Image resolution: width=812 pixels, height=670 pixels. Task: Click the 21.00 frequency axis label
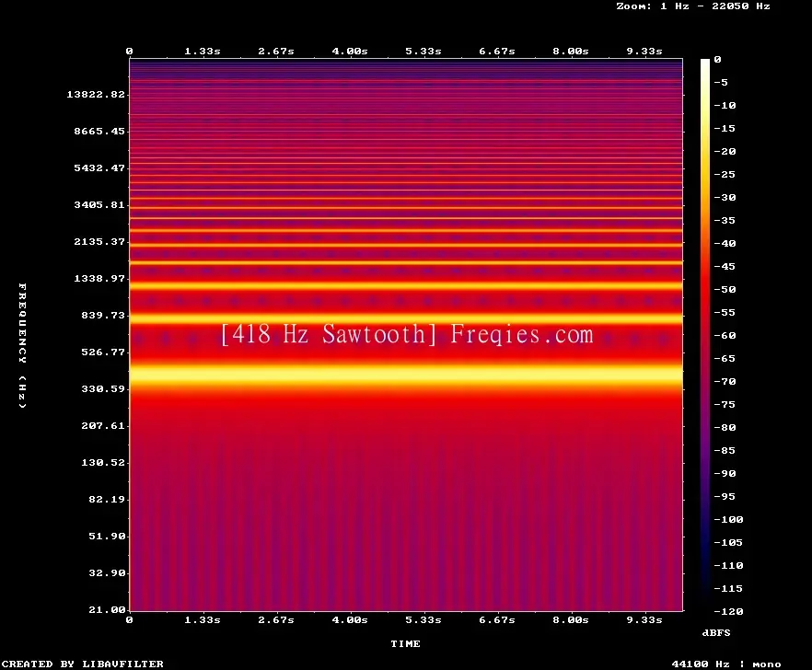click(x=107, y=609)
